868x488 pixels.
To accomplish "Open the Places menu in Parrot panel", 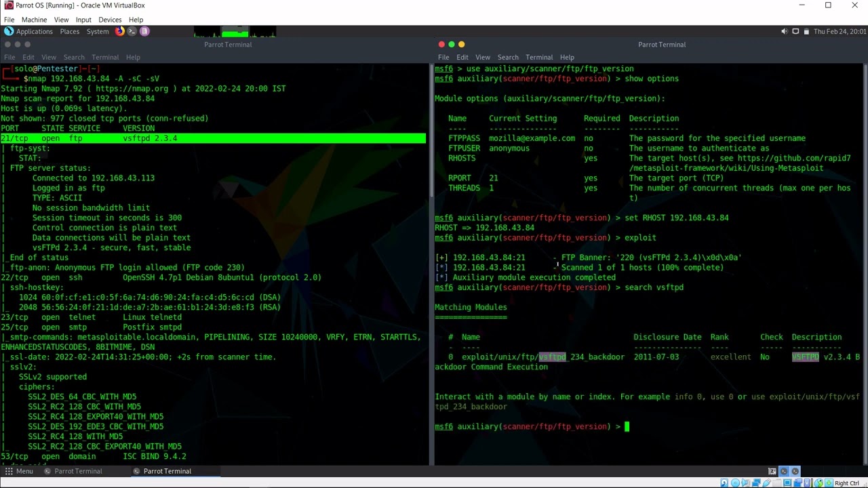I will (x=69, y=31).
